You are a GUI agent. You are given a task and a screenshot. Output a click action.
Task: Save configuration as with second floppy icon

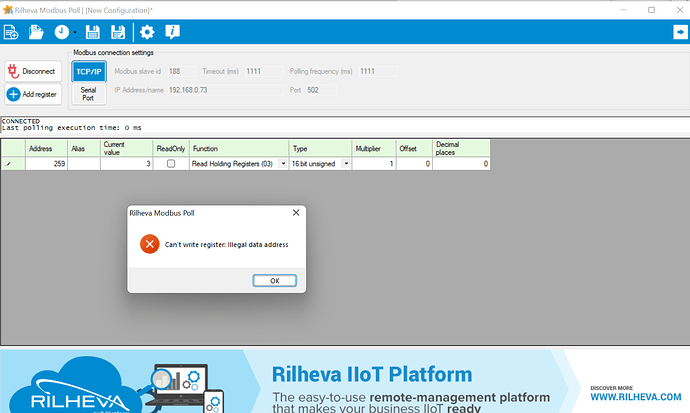tap(117, 32)
